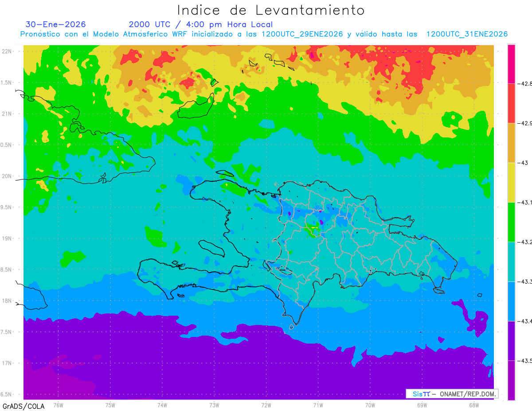Screen dimensions: 532x411
Task: Click the '18N' latitude label
Action: pyautogui.click(x=8, y=301)
